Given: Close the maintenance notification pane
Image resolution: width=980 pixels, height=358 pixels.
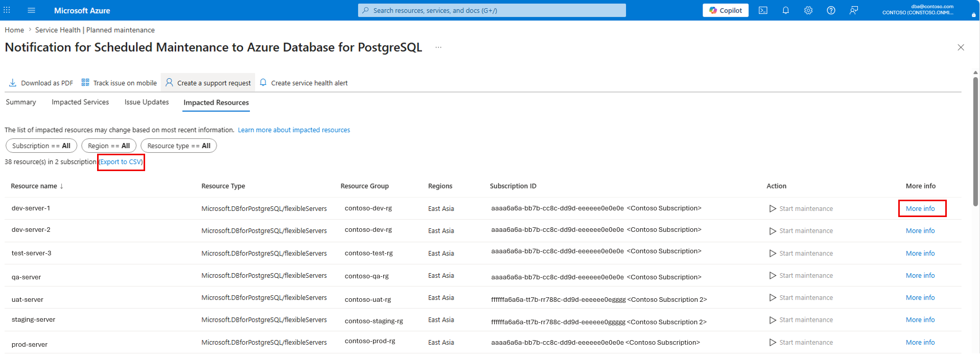Looking at the screenshot, I should 961,47.
